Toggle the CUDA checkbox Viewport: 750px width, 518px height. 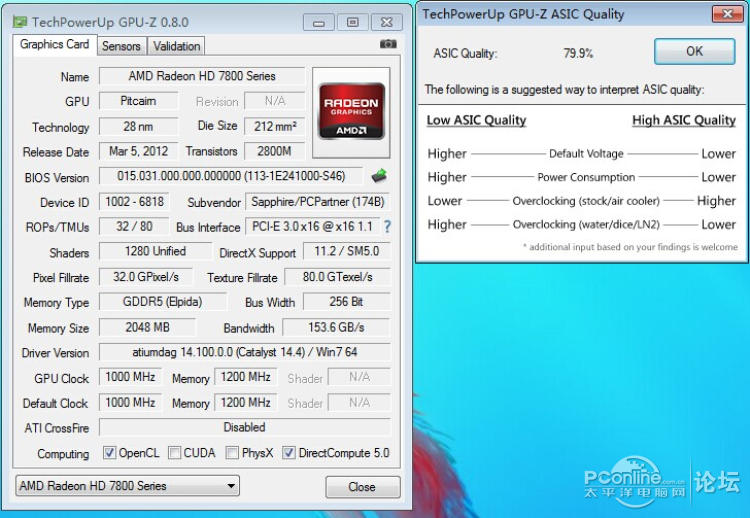[x=175, y=452]
